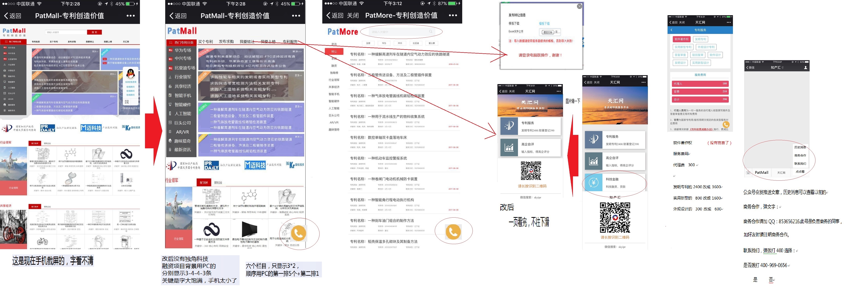Choose 联系我们 from the popup menu

[800, 164]
